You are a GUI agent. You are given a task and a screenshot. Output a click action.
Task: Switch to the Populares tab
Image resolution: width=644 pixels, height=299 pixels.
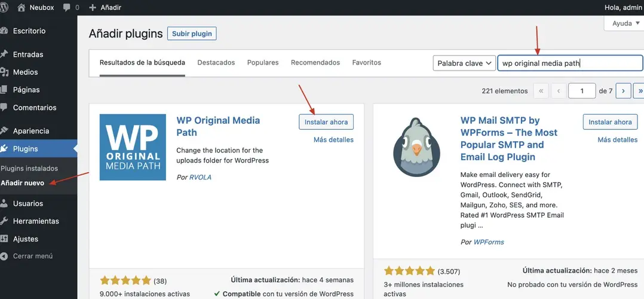263,63
